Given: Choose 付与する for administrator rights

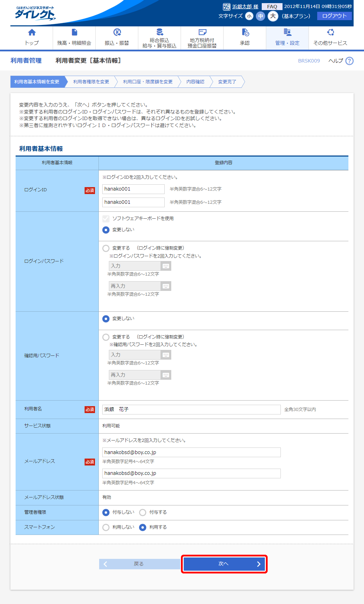Looking at the screenshot, I should tap(142, 512).
